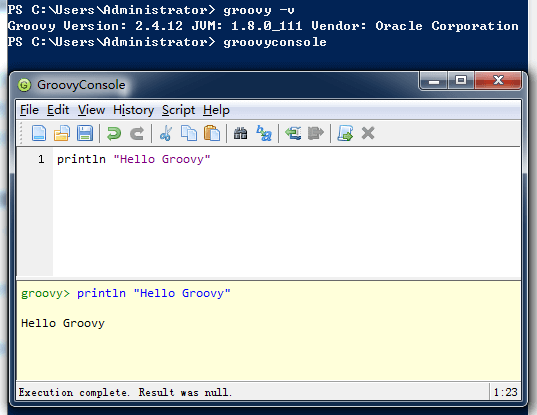
Task: Save script using the floppy disk icon
Action: click(85, 133)
